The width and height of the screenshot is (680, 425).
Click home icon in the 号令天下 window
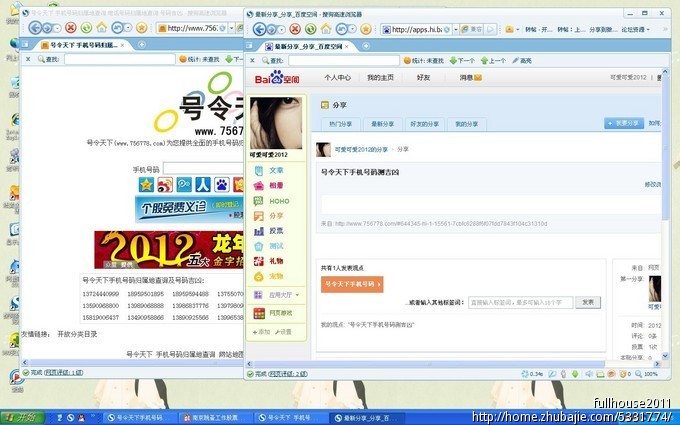[x=101, y=28]
